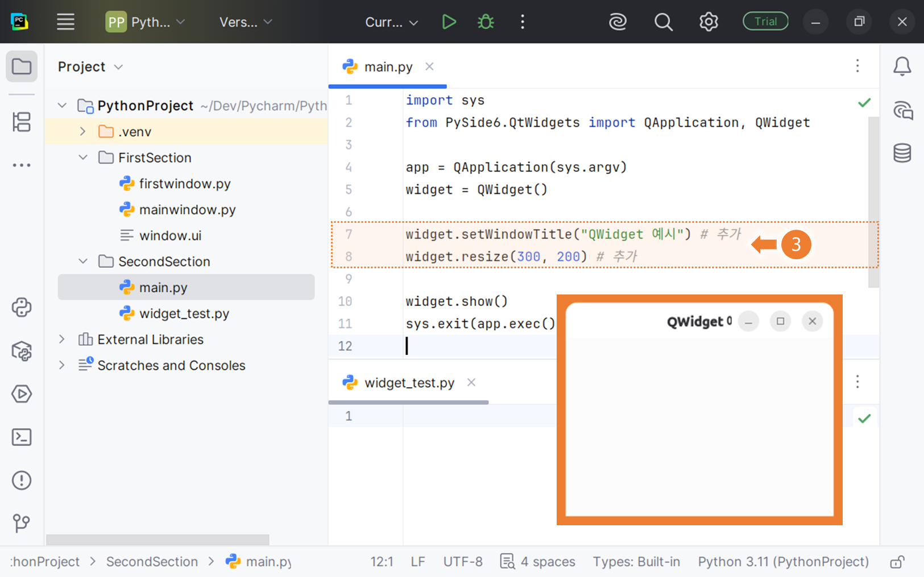Close the main.py editor tab
Viewport: 924px width, 577px height.
click(x=429, y=67)
